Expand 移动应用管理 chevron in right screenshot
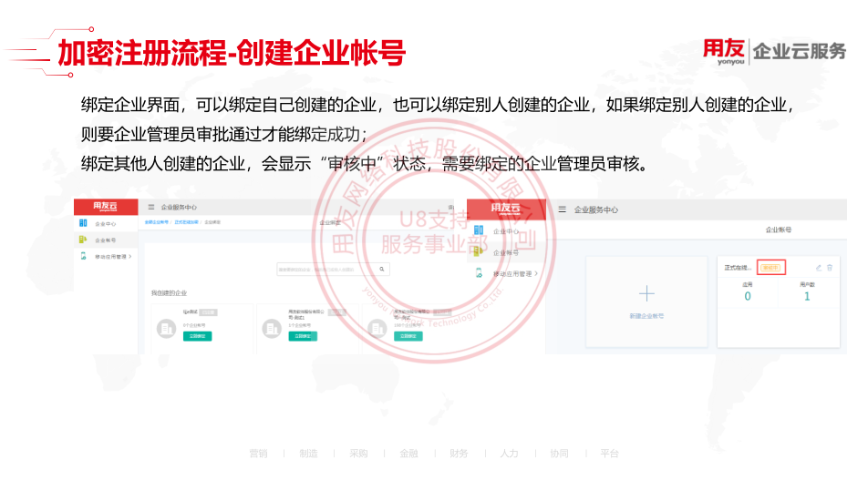This screenshot has width=868, height=480. point(536,274)
